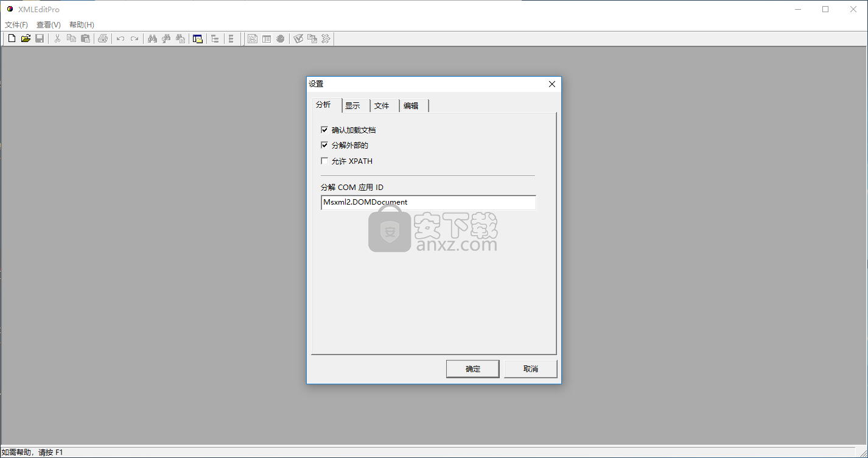Switch to the 编辑 tab
Image resolution: width=868 pixels, height=458 pixels.
pyautogui.click(x=414, y=105)
